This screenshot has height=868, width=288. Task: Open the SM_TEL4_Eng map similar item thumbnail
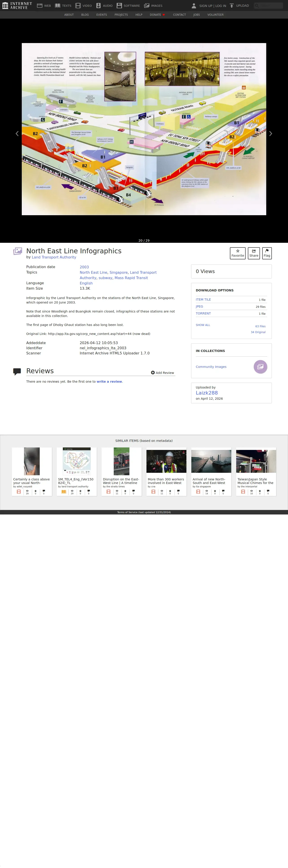77,461
